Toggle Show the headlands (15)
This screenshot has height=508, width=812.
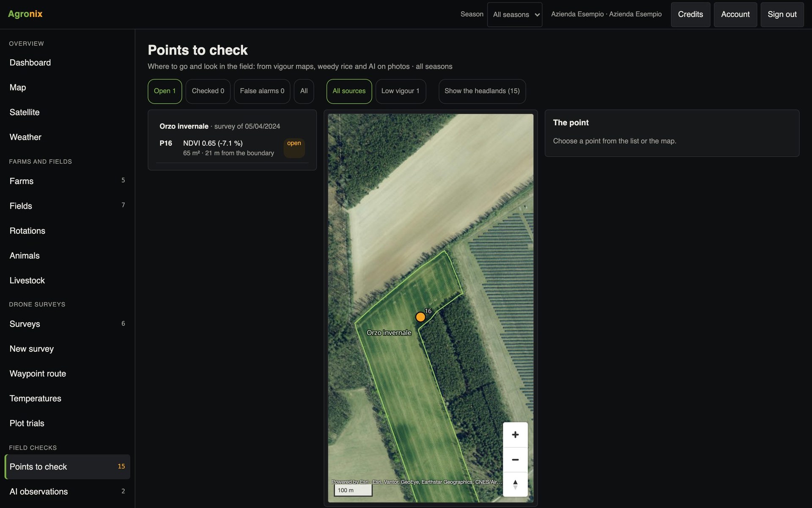click(x=482, y=91)
